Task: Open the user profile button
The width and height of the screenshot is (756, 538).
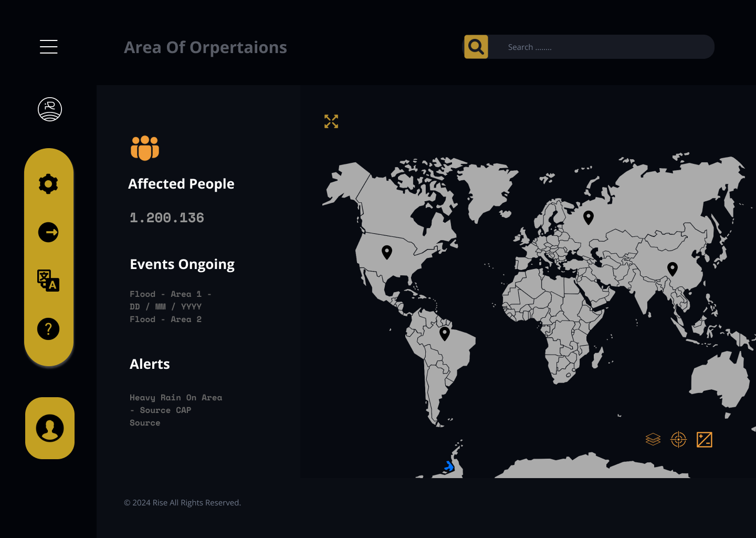Action: [x=50, y=428]
